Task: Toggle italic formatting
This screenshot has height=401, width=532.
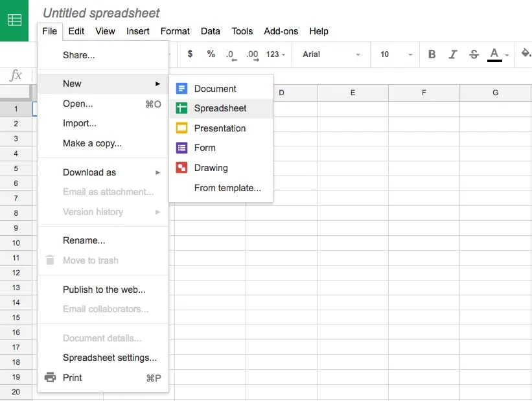Action: click(x=452, y=54)
